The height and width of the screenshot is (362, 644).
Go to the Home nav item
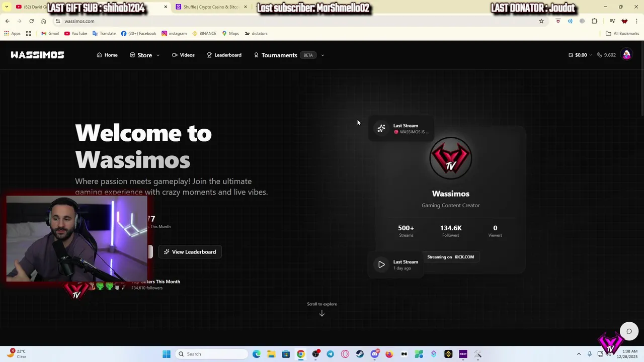coord(107,55)
